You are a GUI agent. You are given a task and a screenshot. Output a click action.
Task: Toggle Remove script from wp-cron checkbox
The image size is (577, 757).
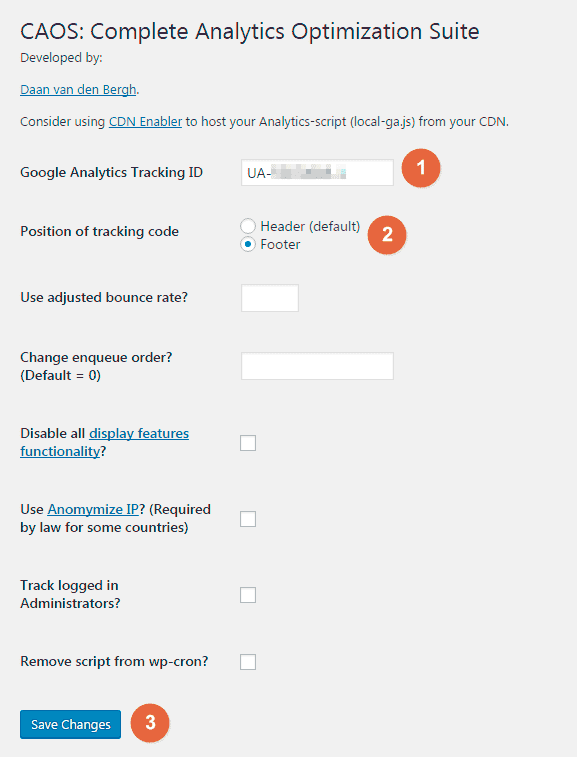(x=248, y=662)
